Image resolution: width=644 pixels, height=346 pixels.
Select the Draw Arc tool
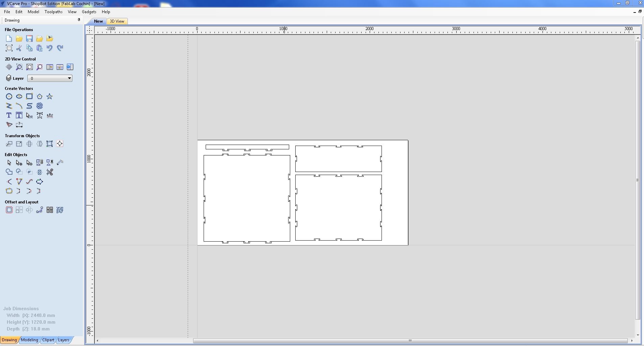pos(19,106)
